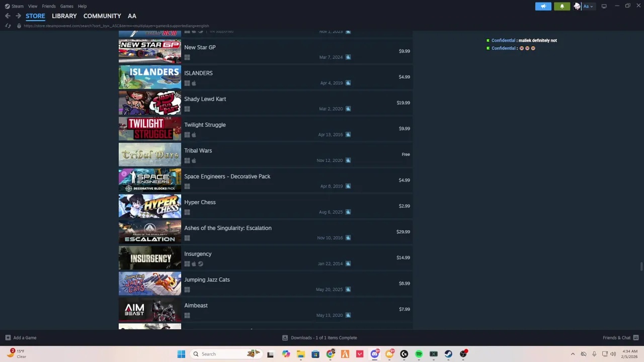Click the blue icon beside Twilight Struggle date
644x362 pixels.
point(348,134)
